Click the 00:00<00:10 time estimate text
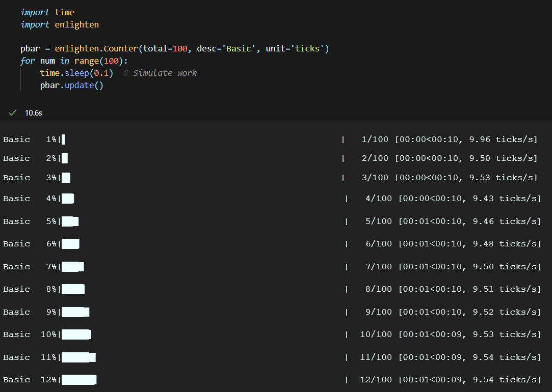 (431, 138)
